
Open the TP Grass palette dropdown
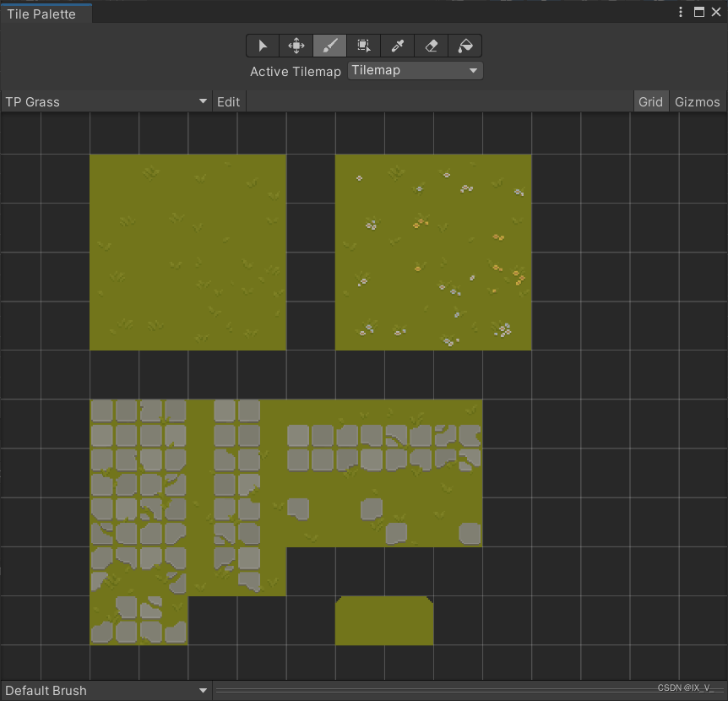(x=106, y=101)
